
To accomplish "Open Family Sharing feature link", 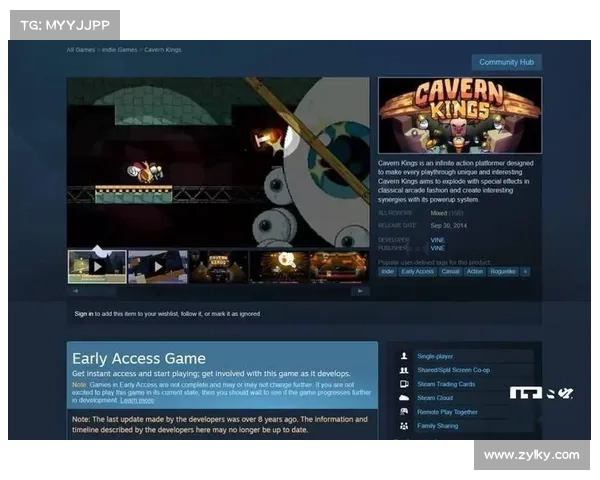I will pos(438,426).
